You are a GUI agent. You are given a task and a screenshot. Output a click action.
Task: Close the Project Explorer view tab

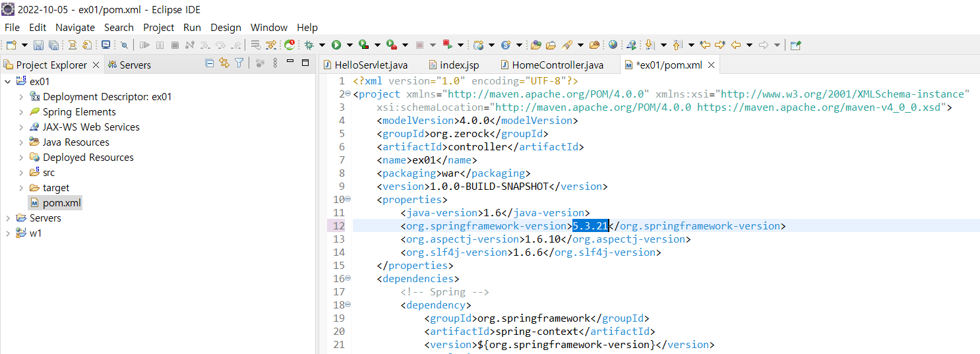pos(96,65)
